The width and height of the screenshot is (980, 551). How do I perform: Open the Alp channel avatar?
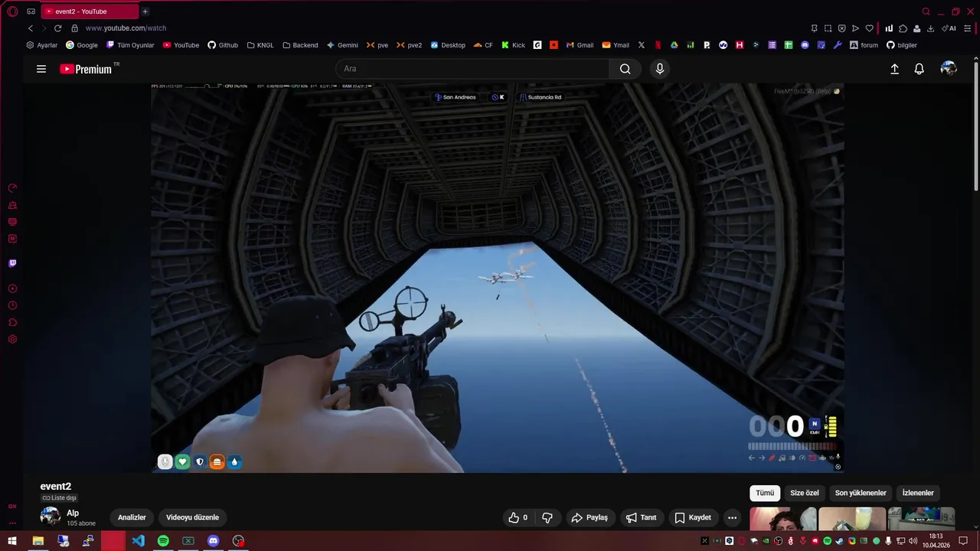click(x=51, y=517)
